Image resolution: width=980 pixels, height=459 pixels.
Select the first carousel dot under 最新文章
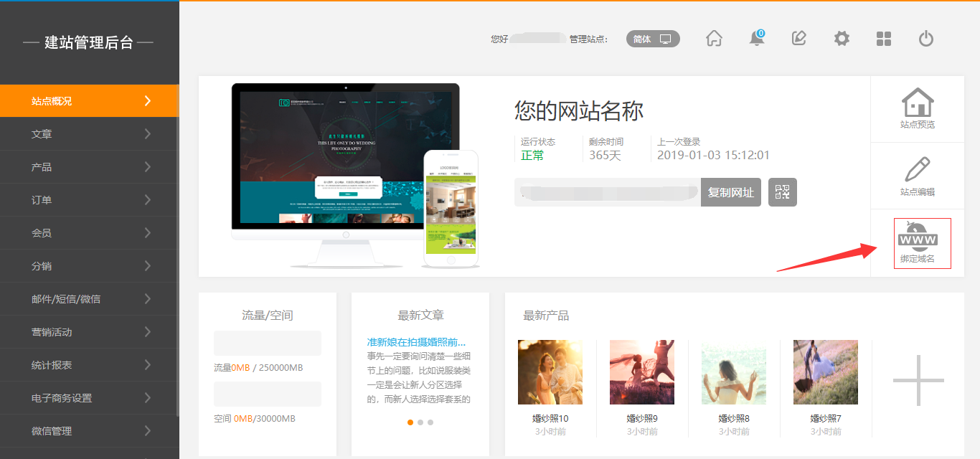[x=410, y=422]
